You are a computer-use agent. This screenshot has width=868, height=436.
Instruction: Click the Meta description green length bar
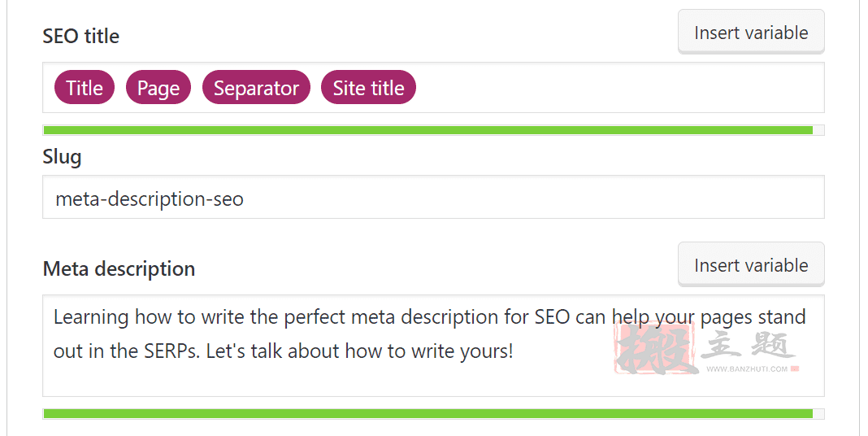428,414
